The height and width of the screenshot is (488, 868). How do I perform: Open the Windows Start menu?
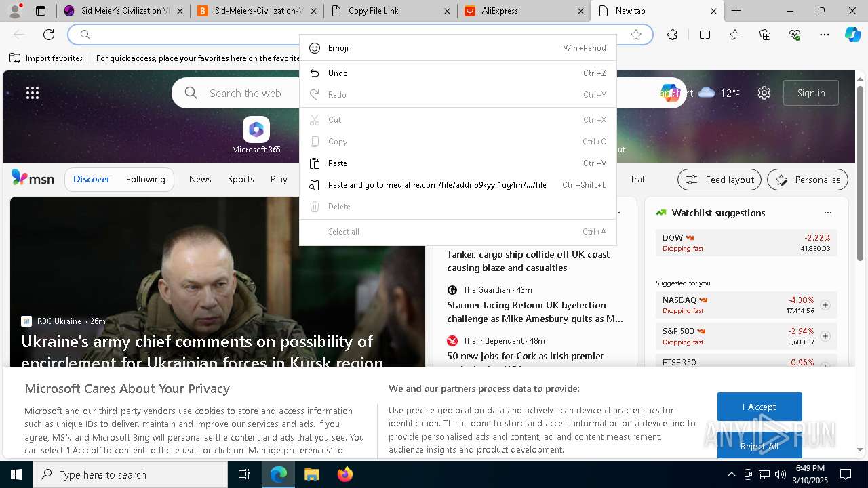[16, 474]
